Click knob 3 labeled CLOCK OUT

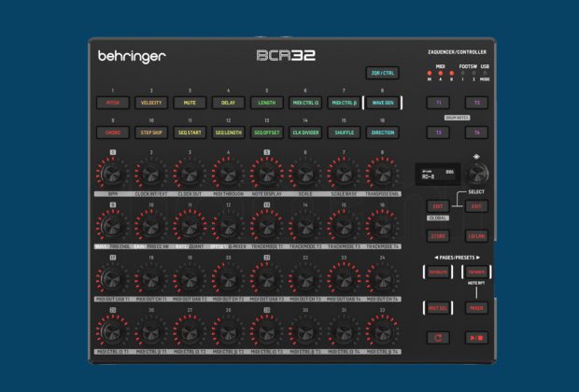click(x=190, y=174)
